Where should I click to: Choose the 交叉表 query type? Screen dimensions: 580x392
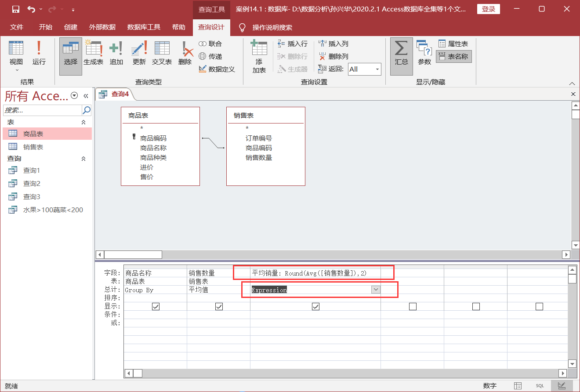click(x=162, y=54)
